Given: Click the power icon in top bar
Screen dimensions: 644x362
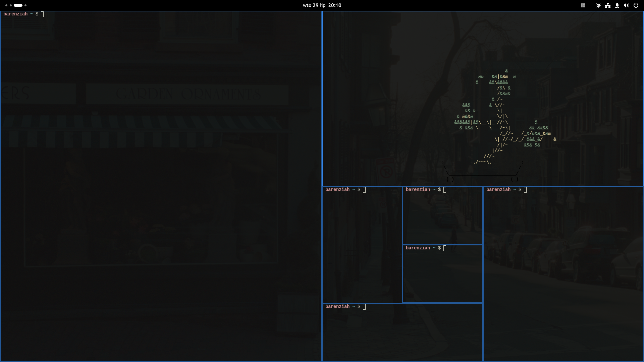Looking at the screenshot, I should click(x=636, y=5).
